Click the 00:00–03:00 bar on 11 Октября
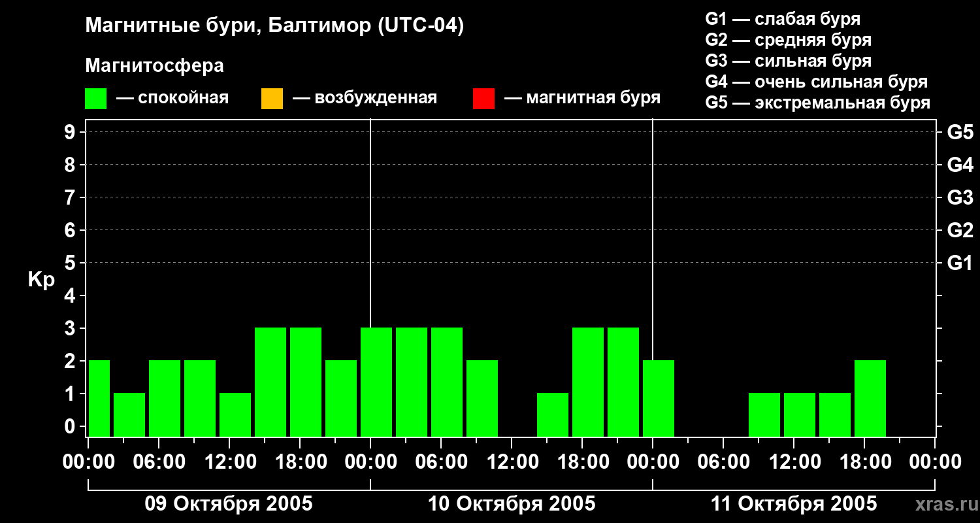This screenshot has height=523, width=980. pos(659,398)
